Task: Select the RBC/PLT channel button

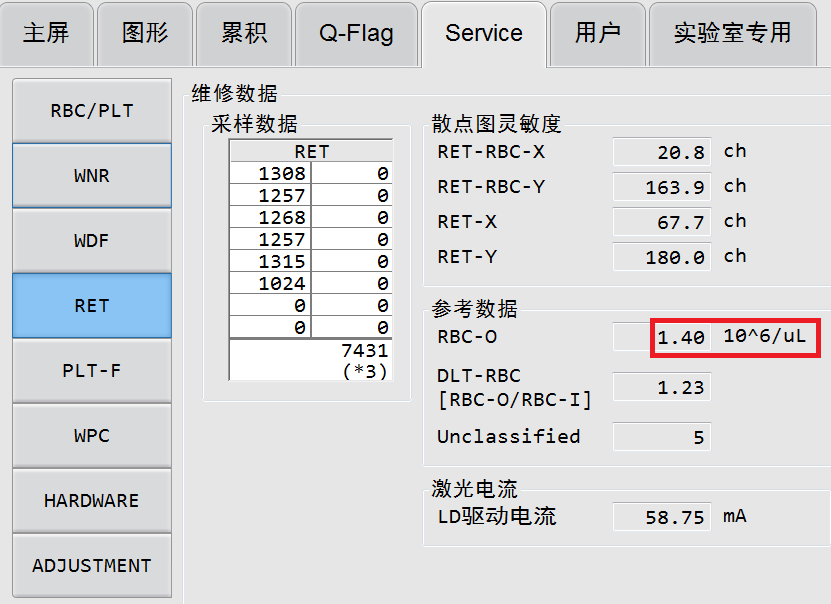Action: [91, 110]
